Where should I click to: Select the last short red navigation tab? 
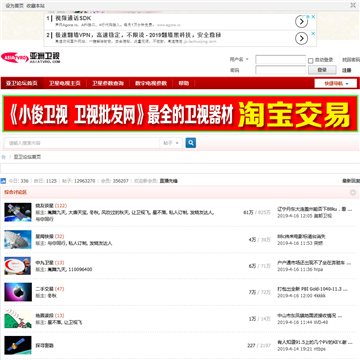(184, 83)
